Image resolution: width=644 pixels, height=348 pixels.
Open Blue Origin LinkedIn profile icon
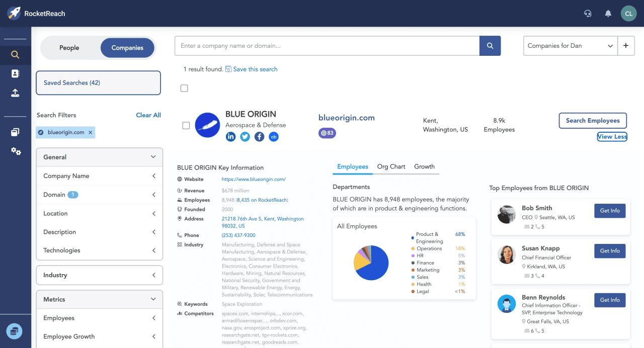pyautogui.click(x=230, y=137)
